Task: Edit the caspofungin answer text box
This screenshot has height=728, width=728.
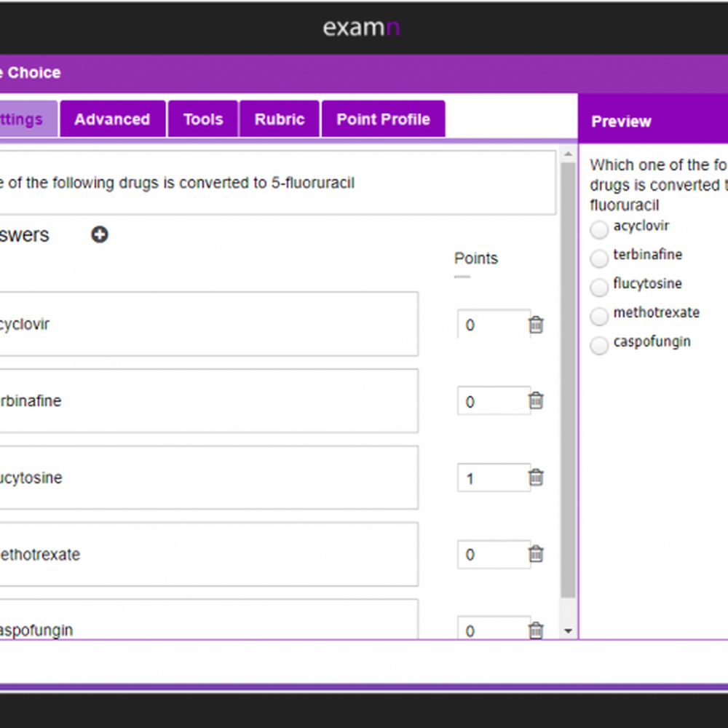Action: (x=208, y=620)
